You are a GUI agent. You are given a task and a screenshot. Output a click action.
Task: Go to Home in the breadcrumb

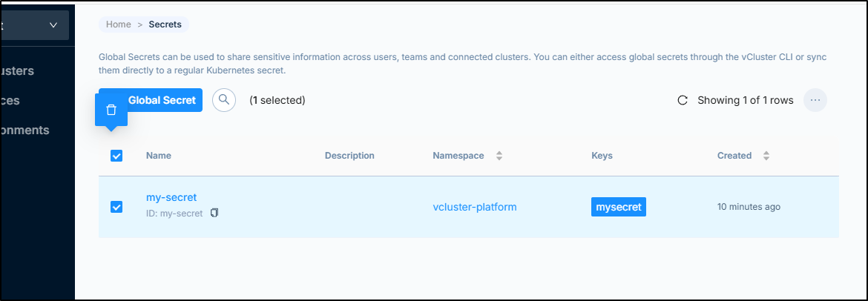click(x=119, y=24)
